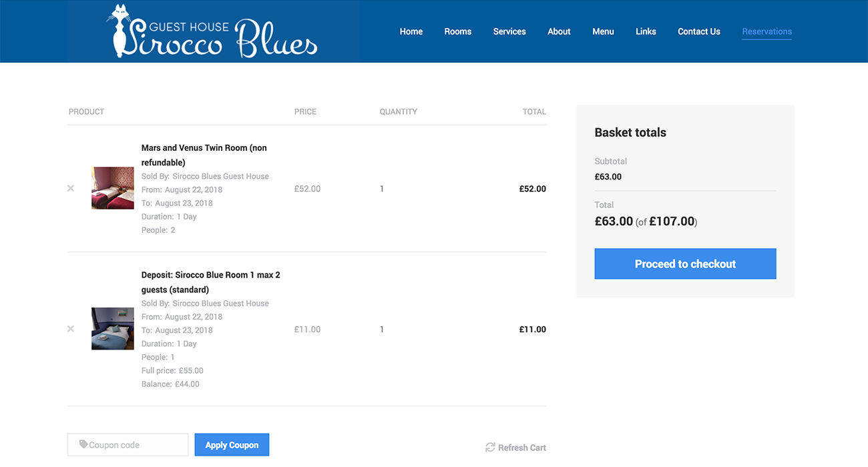Viewport: 868px width, 467px height.
Task: Navigate to Services page
Action: coord(509,31)
